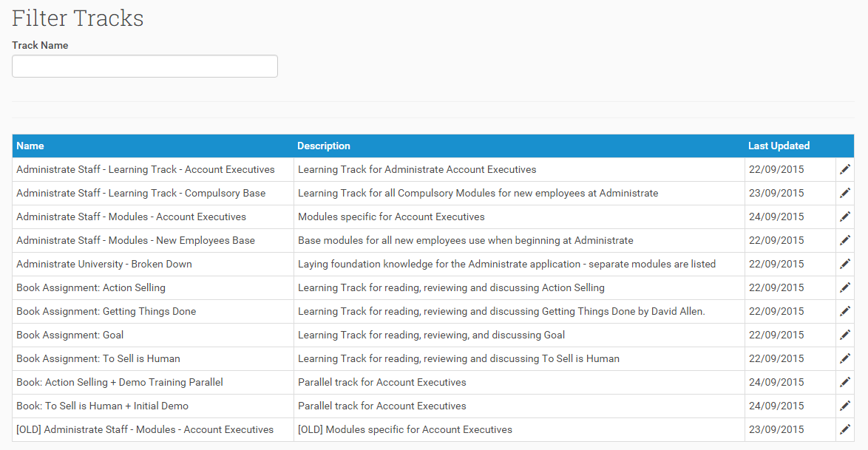The height and width of the screenshot is (450, 868).
Task: Select 'Book: Action Selling + Demo Training Parallel'
Action: coord(120,383)
